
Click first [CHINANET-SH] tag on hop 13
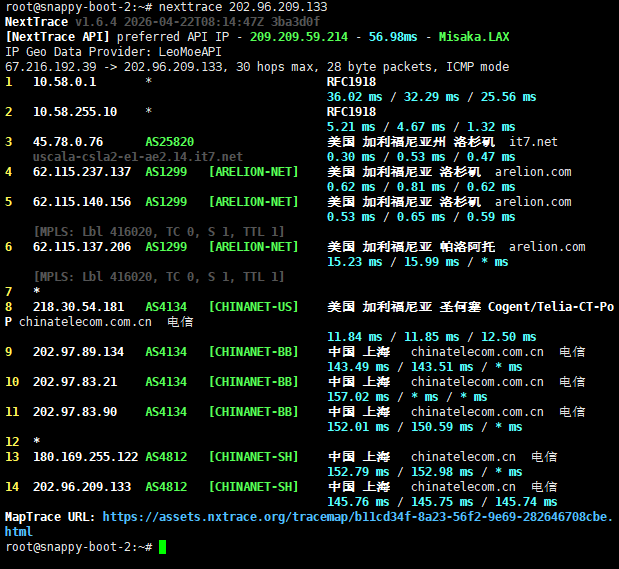point(253,457)
